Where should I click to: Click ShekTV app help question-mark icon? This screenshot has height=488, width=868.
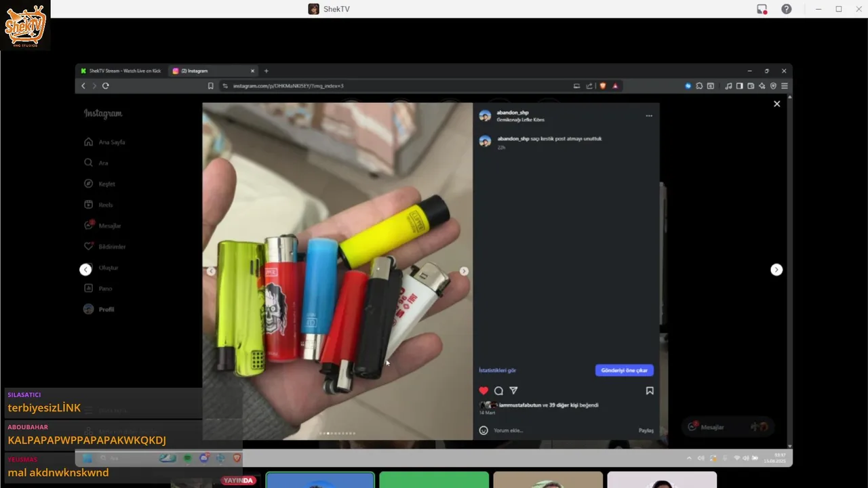pos(787,9)
